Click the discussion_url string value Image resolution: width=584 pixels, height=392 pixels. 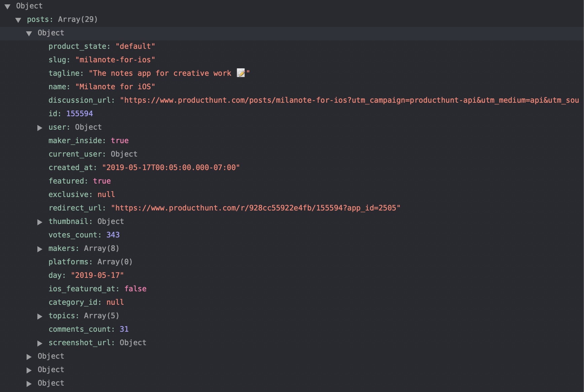point(350,100)
